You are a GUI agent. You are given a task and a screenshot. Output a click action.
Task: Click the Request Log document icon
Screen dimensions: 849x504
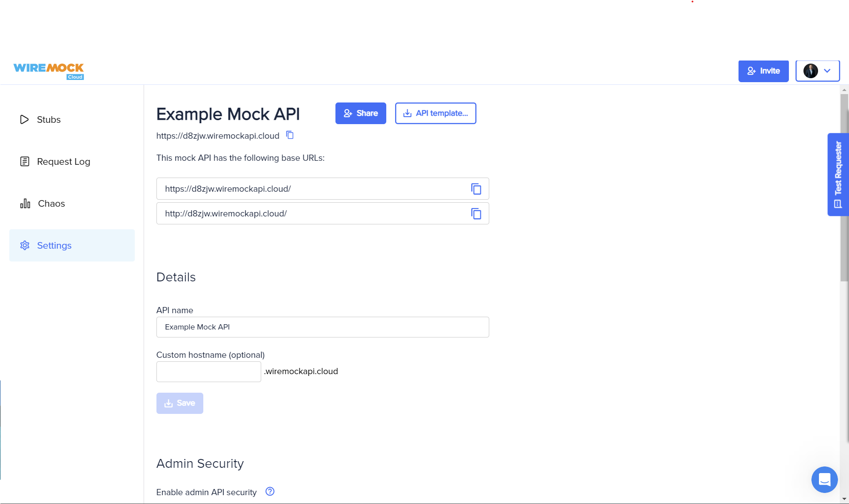click(25, 161)
